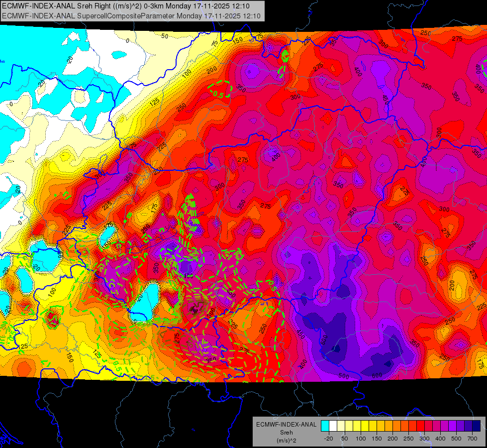Select the '300' tick value in the legend
487x448 pixels.
click(x=425, y=439)
